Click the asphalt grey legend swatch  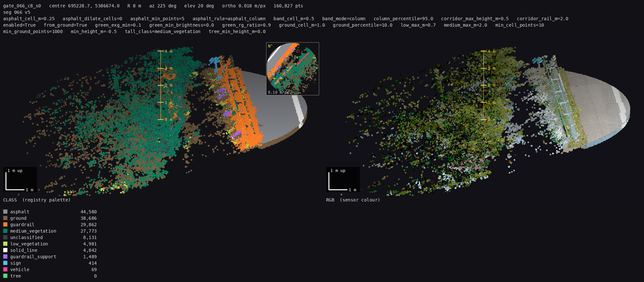pos(5,212)
